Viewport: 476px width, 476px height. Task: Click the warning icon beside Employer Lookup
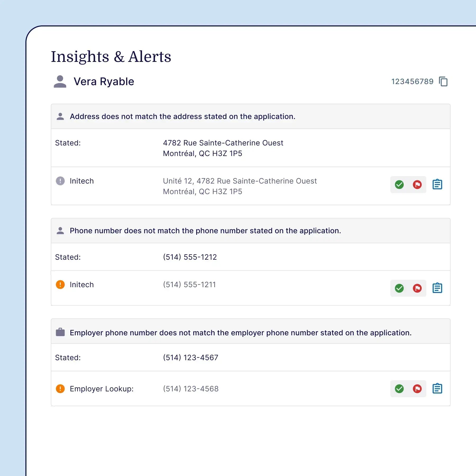[x=60, y=389]
